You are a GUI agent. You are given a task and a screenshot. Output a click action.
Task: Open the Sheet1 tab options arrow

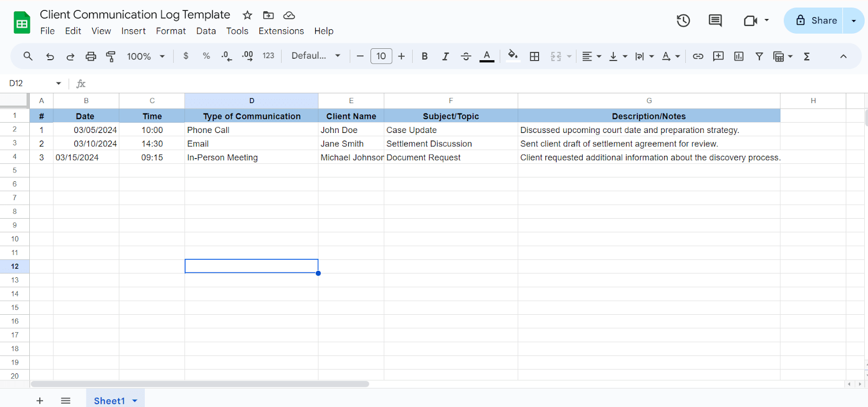135,400
